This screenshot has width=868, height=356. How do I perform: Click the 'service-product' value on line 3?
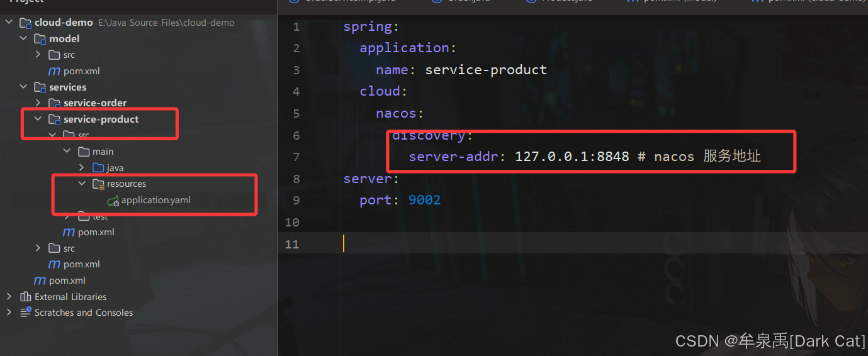point(486,70)
